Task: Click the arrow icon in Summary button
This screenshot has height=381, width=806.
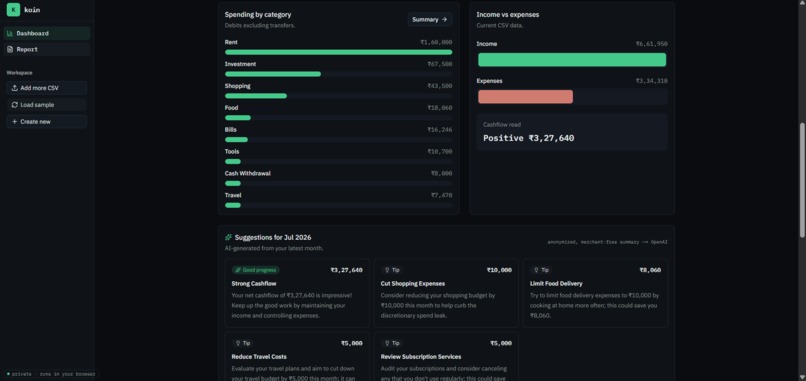Action: tap(445, 20)
